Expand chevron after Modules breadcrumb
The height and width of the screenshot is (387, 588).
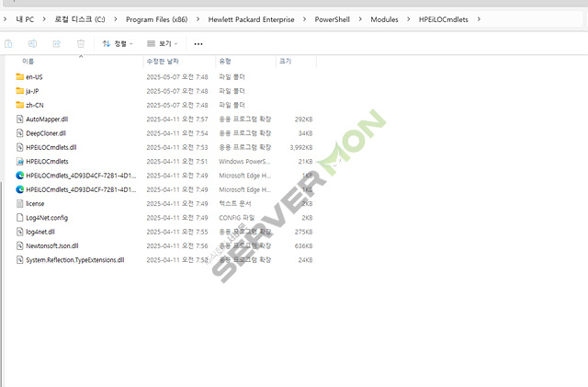tap(408, 19)
